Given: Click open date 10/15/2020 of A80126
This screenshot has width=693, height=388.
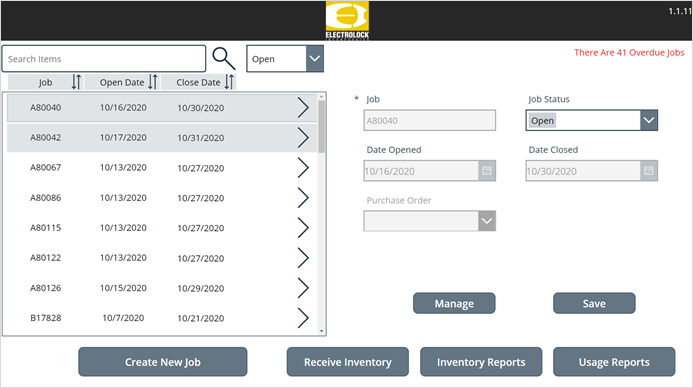Looking at the screenshot, I should [123, 288].
